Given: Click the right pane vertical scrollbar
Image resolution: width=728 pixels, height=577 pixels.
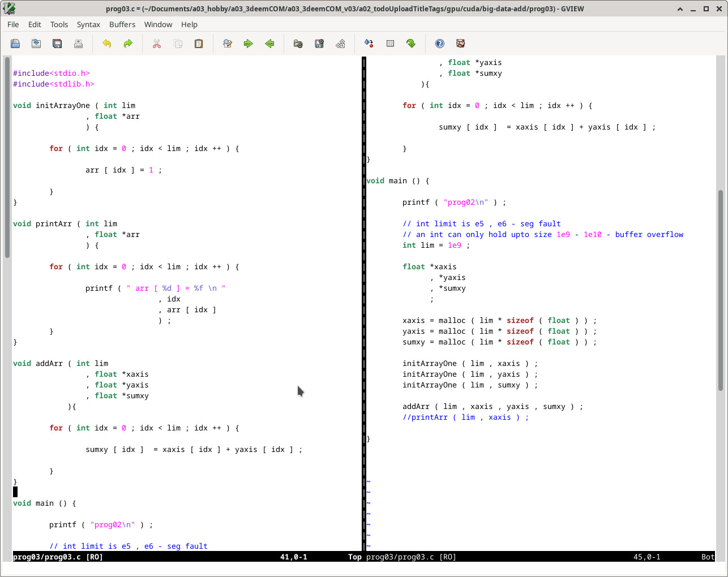Looking at the screenshot, I should click(x=721, y=290).
